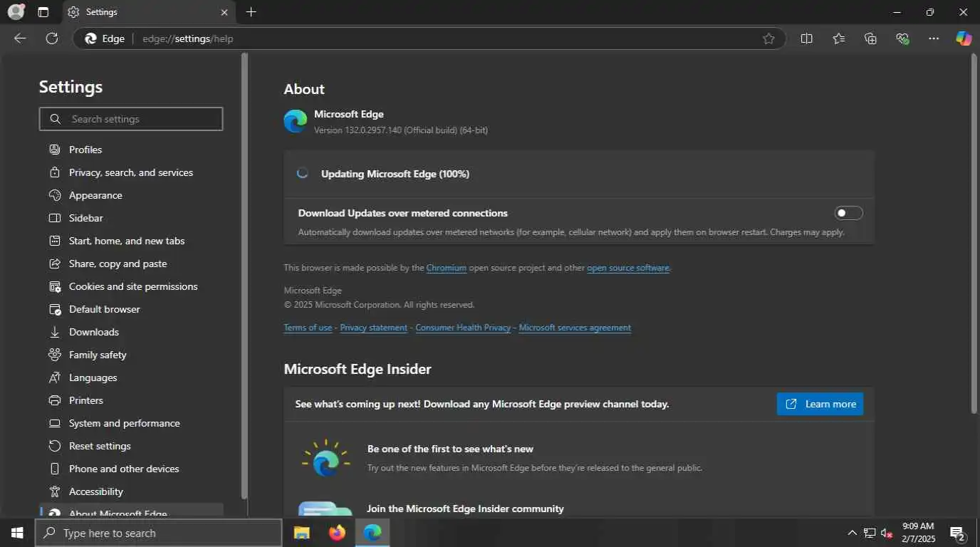The image size is (980, 547).
Task: Show hidden system tray icons
Action: [852, 533]
